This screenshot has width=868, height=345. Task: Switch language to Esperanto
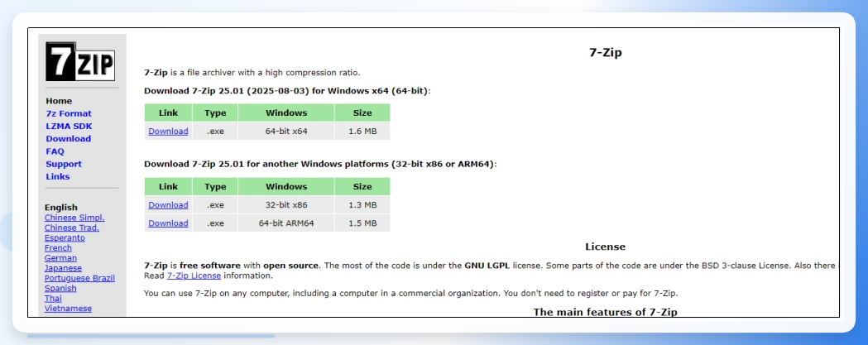[65, 238]
